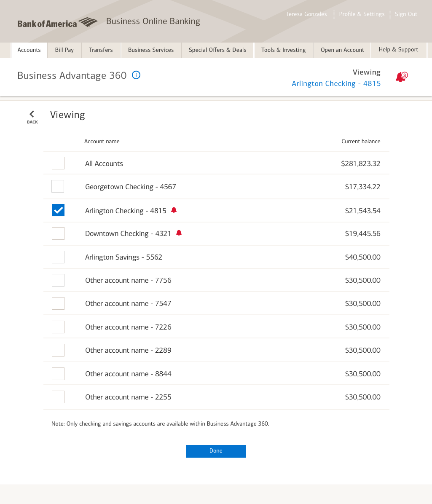Open the Tools & Investing menu

tap(283, 50)
